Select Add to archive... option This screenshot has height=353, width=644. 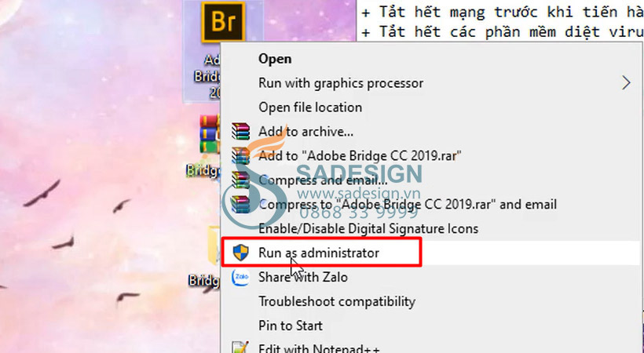[x=306, y=132]
